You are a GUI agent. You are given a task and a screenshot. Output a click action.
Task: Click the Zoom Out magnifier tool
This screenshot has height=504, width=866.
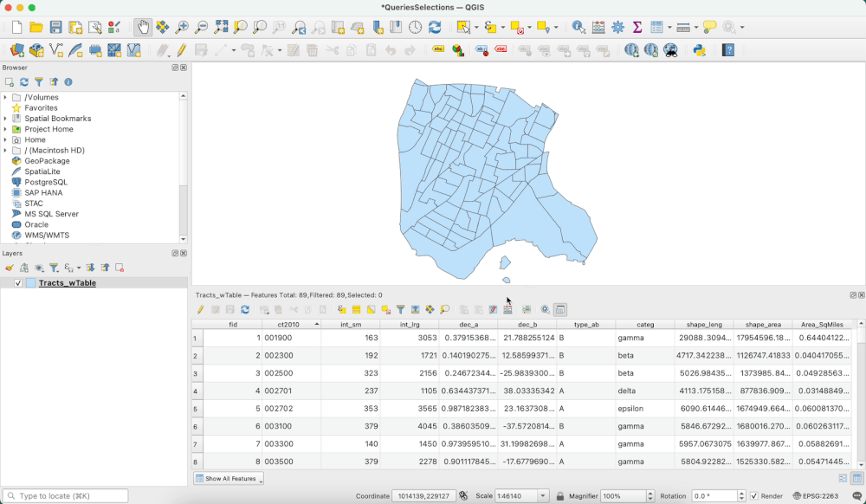point(202,27)
